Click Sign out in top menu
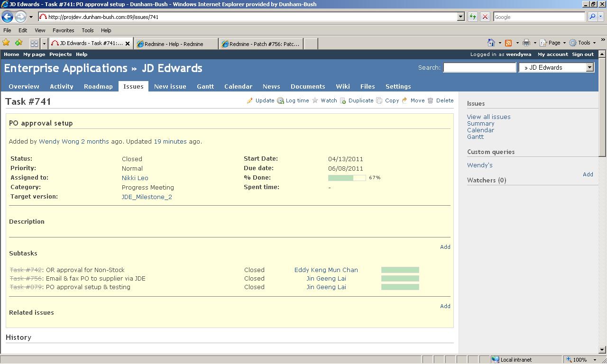 [583, 54]
